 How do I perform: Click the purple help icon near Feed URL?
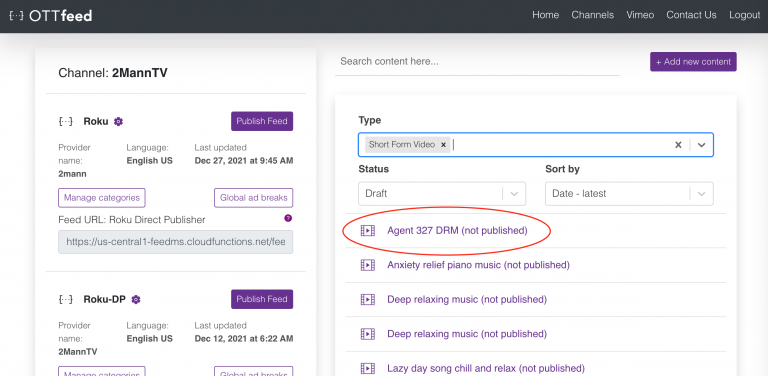point(288,218)
